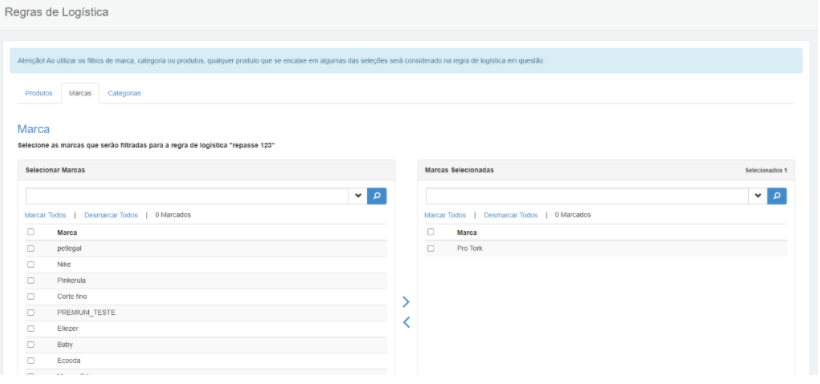The width and height of the screenshot is (820, 384).
Task: Check the Baby brand checkbox
Action: (x=31, y=345)
